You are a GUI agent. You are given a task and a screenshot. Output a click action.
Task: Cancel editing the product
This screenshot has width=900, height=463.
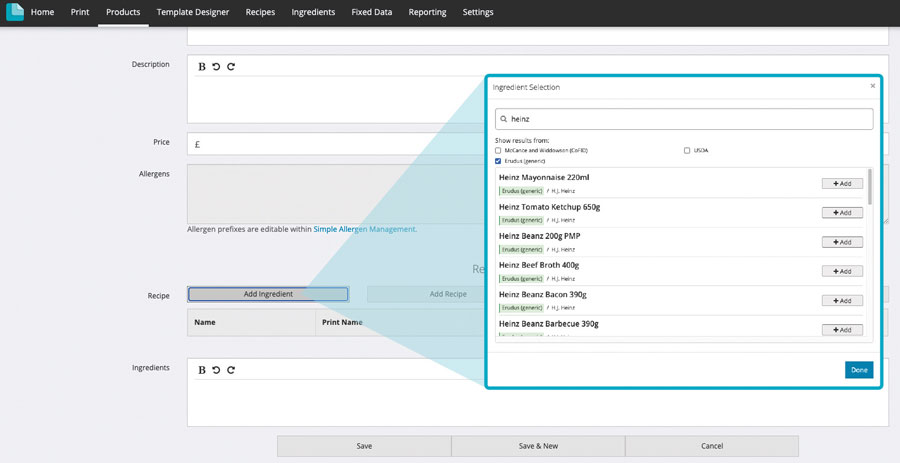click(x=712, y=446)
